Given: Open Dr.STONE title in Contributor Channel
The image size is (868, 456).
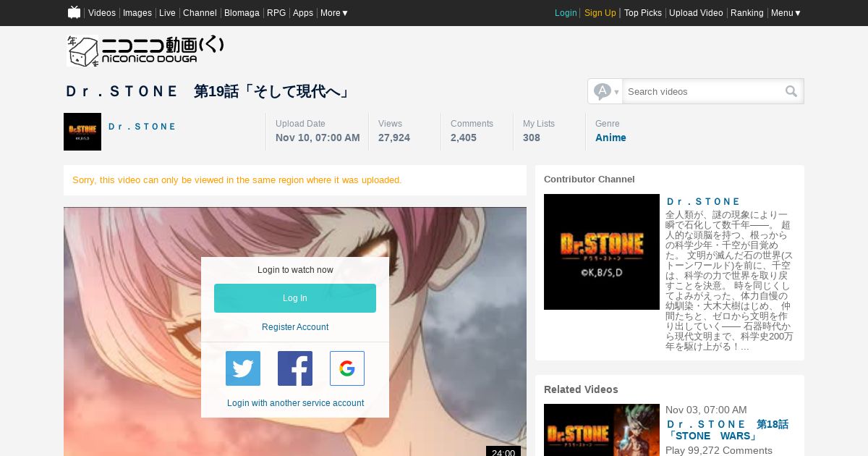Looking at the screenshot, I should pos(703,201).
